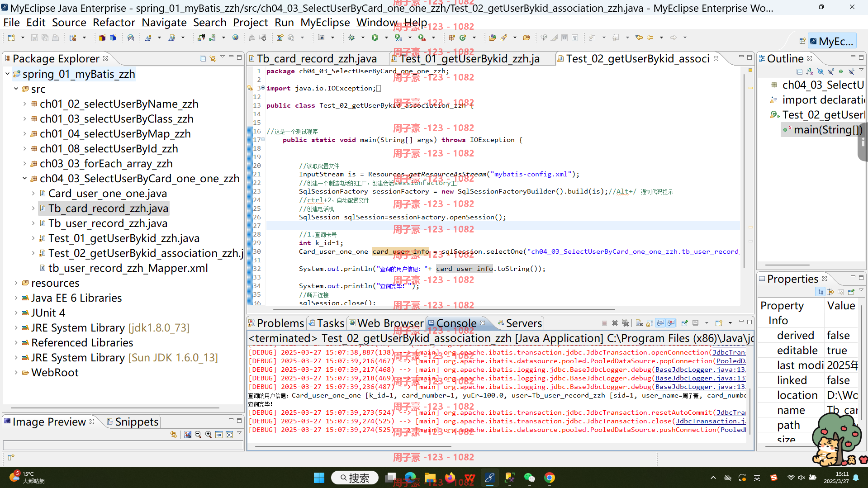Remove all terminated launches in Console
The width and height of the screenshot is (868, 488).
pos(625,323)
